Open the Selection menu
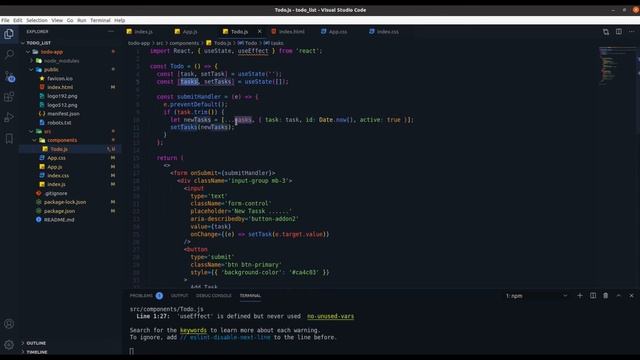640x360 pixels. coord(37,20)
